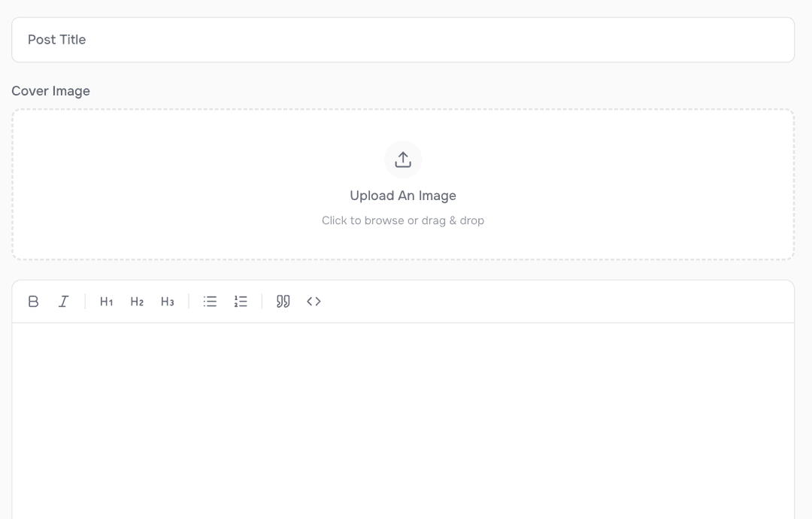Insert a code block

314,301
